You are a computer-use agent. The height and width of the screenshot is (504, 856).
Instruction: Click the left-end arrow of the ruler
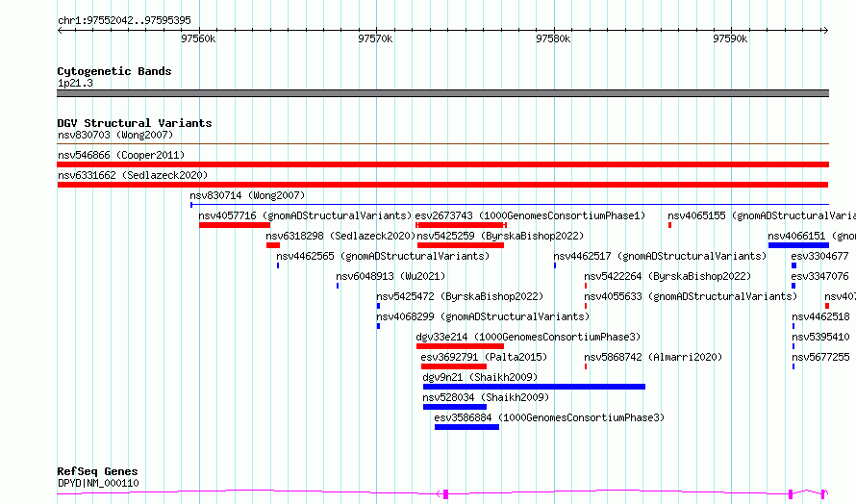point(61,31)
